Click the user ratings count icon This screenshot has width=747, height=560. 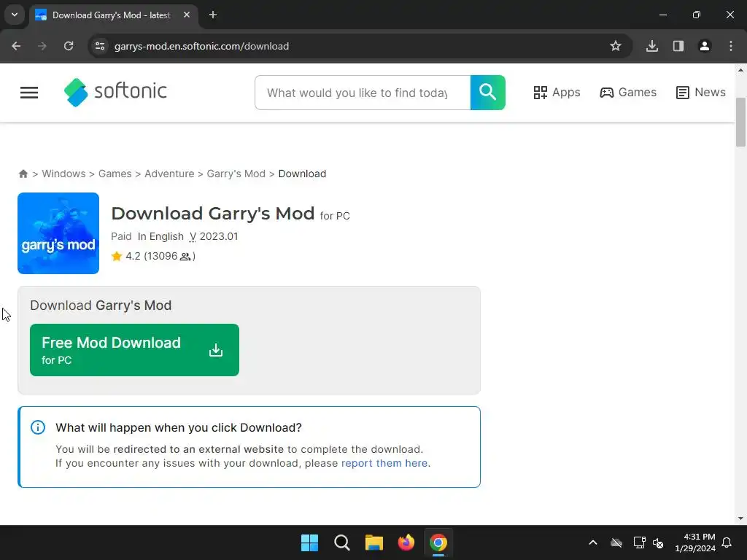(x=185, y=257)
